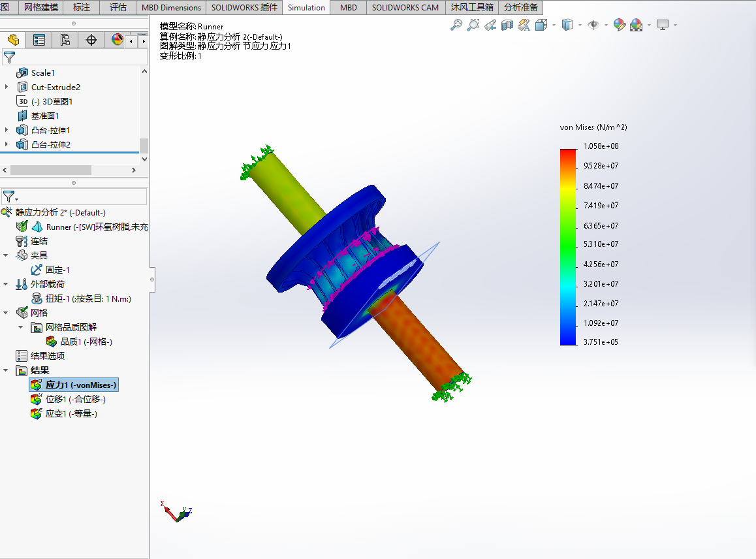
Task: Click Apply Scene icon
Action: 637,25
